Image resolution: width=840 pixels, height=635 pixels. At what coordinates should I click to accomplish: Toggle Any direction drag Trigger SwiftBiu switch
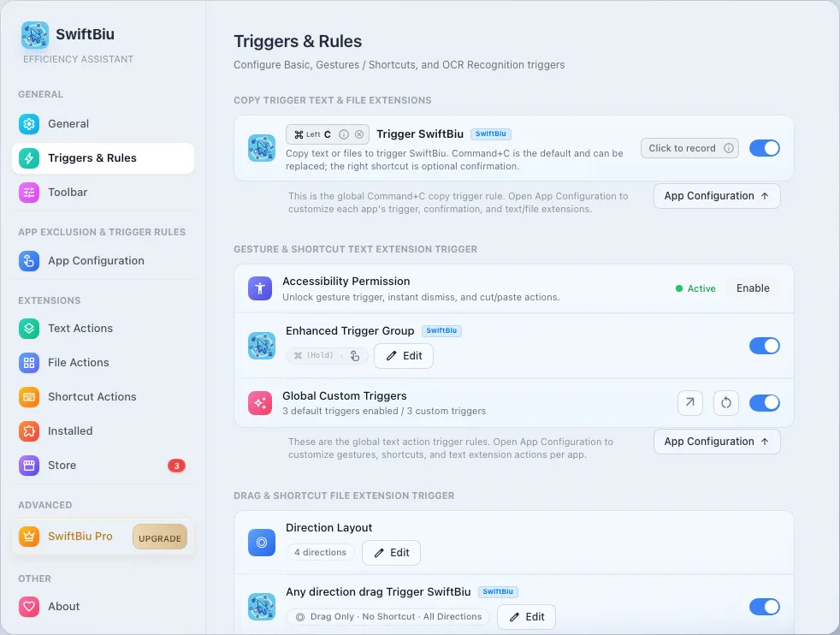click(x=765, y=607)
